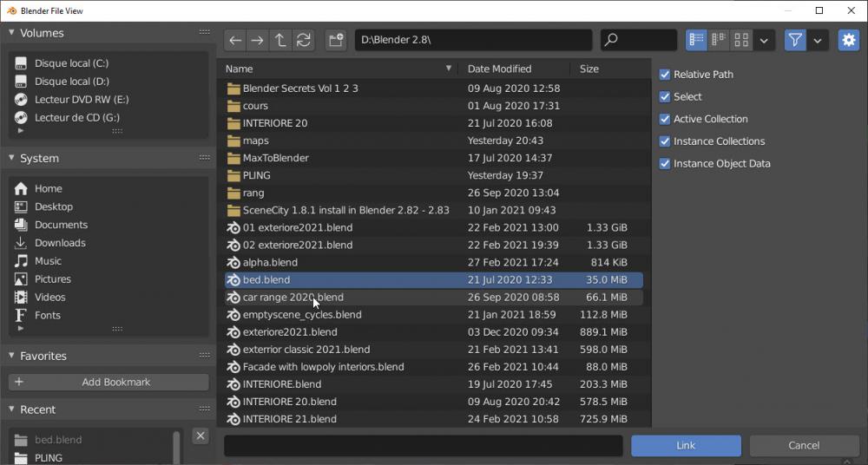Click the file name input field
Viewport: 868px width, 465px height.
[x=424, y=446]
